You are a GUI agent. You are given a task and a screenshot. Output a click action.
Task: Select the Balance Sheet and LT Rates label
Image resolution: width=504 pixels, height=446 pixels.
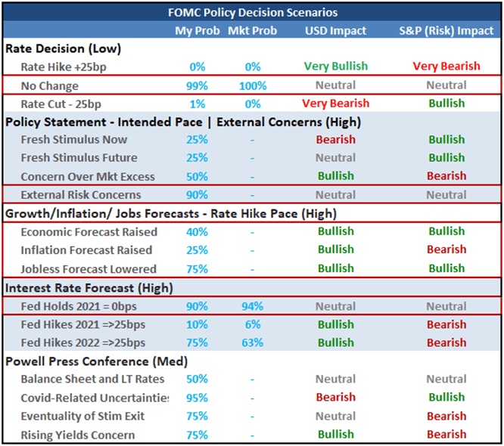pos(92,379)
